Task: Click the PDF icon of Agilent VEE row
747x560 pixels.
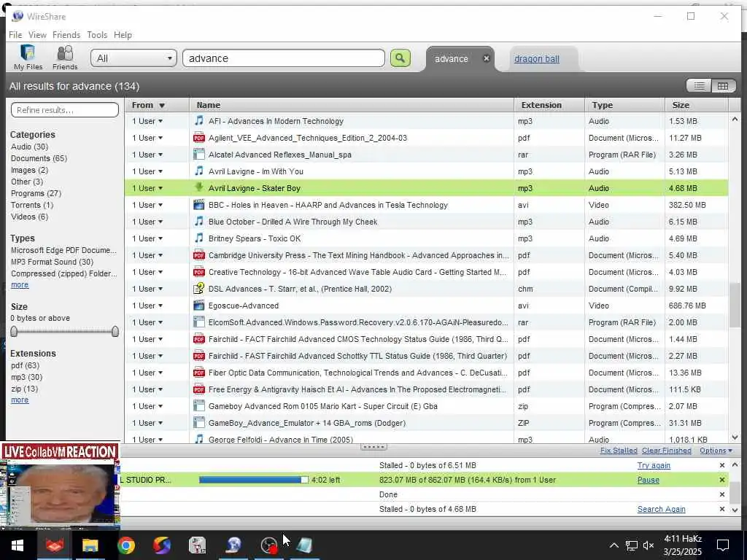Action: click(199, 138)
